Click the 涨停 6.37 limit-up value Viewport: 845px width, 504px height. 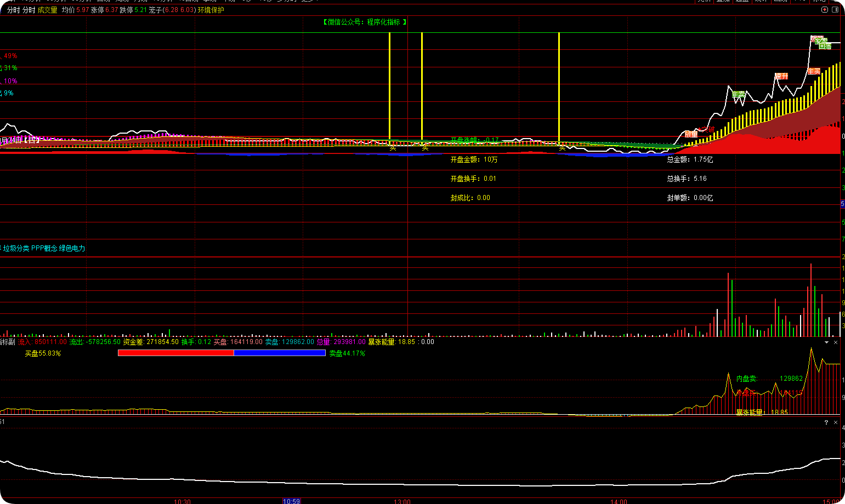coord(104,10)
